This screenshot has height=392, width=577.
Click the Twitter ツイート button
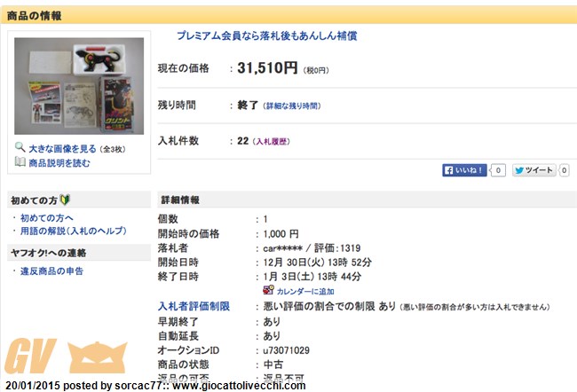point(534,170)
